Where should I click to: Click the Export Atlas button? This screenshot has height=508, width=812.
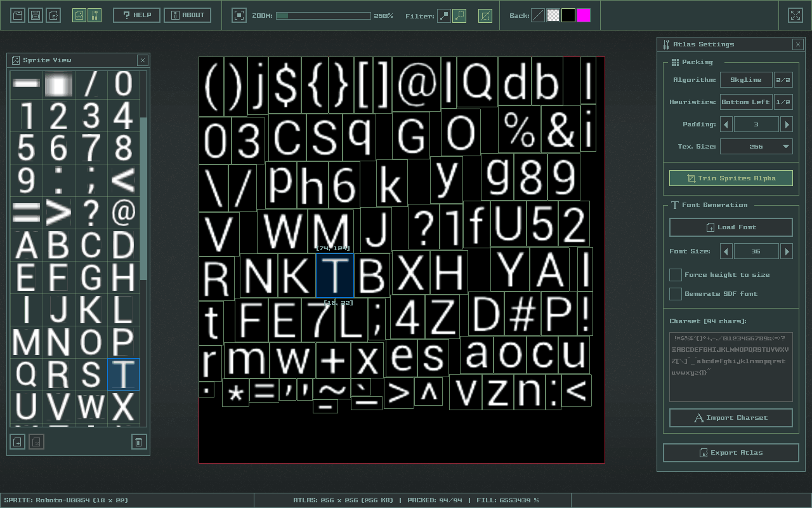tap(731, 453)
